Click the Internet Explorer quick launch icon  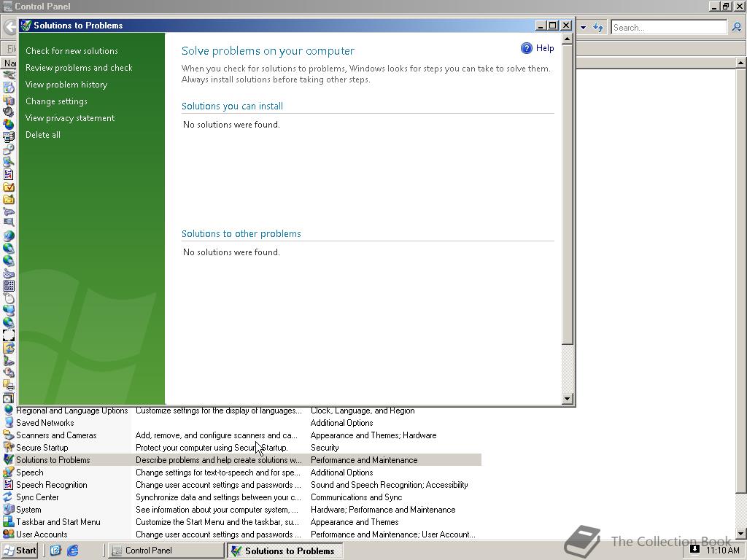point(72,551)
